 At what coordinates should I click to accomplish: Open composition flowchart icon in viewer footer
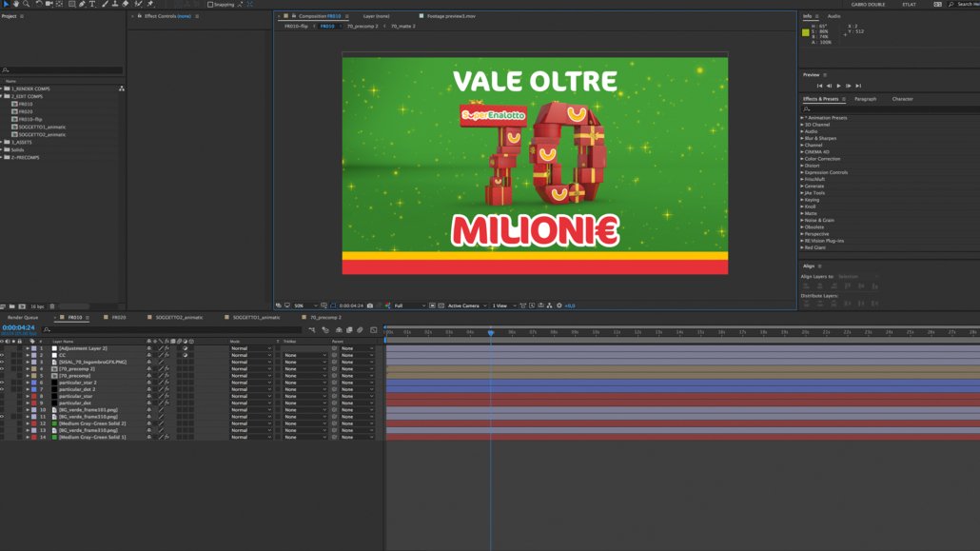coord(549,305)
